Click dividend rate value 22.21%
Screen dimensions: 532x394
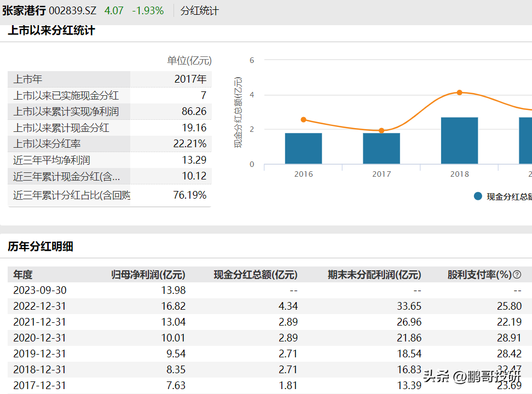pos(190,143)
